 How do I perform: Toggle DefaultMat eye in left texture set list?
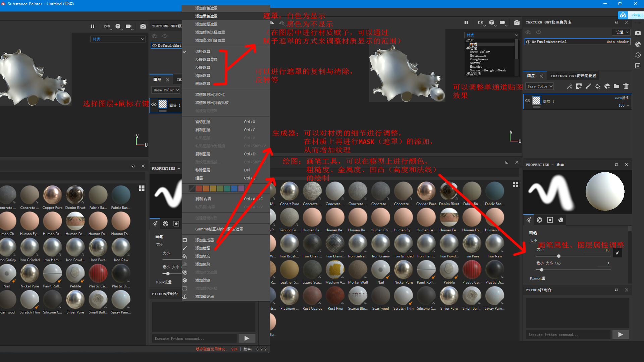155,46
